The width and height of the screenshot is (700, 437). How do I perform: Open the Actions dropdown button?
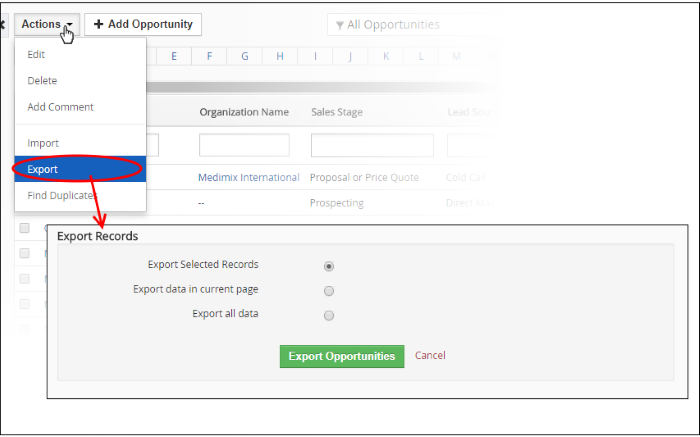pos(46,24)
